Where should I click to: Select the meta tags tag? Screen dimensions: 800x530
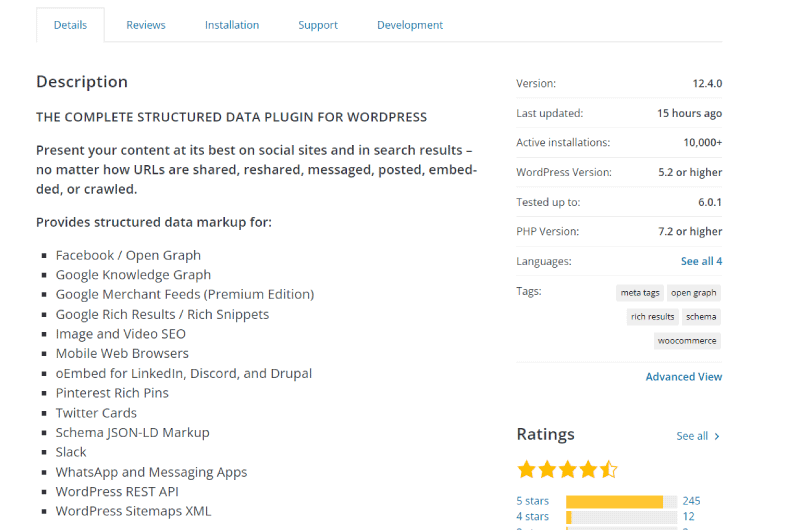point(640,293)
